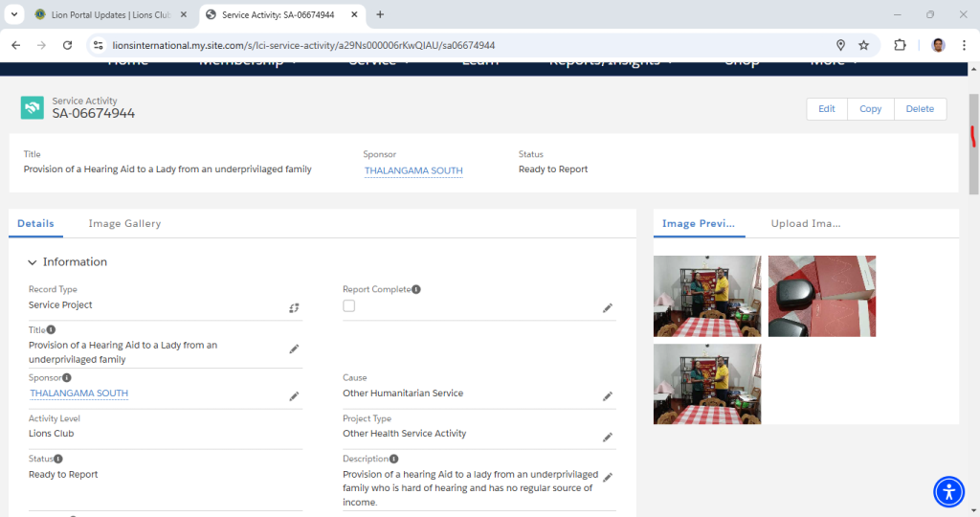Close the Service Activity SA-06674944 tab
This screenshot has width=980, height=517.
(x=354, y=14)
